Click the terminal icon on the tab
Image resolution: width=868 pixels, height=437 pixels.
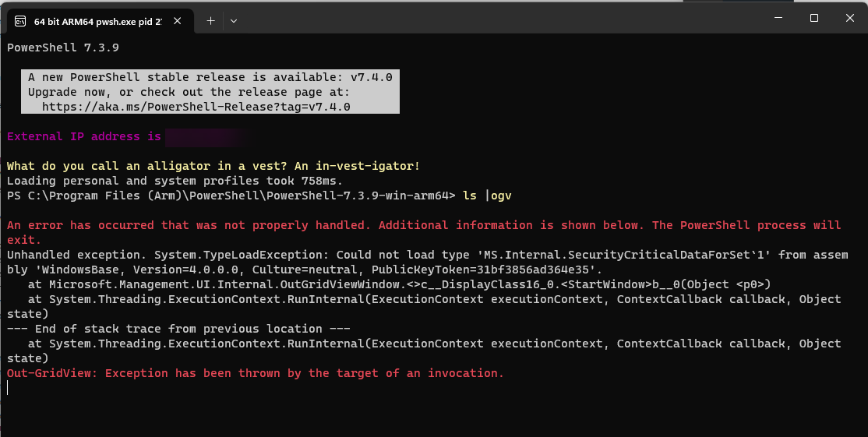(x=20, y=21)
